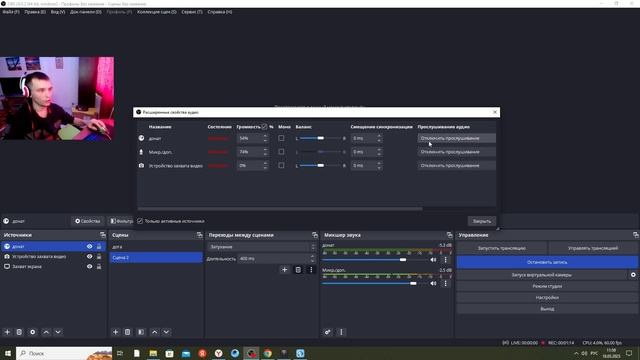Open audio monitoring dropdown for Устройство захвата видео
The width and height of the screenshot is (640, 360).
click(457, 165)
